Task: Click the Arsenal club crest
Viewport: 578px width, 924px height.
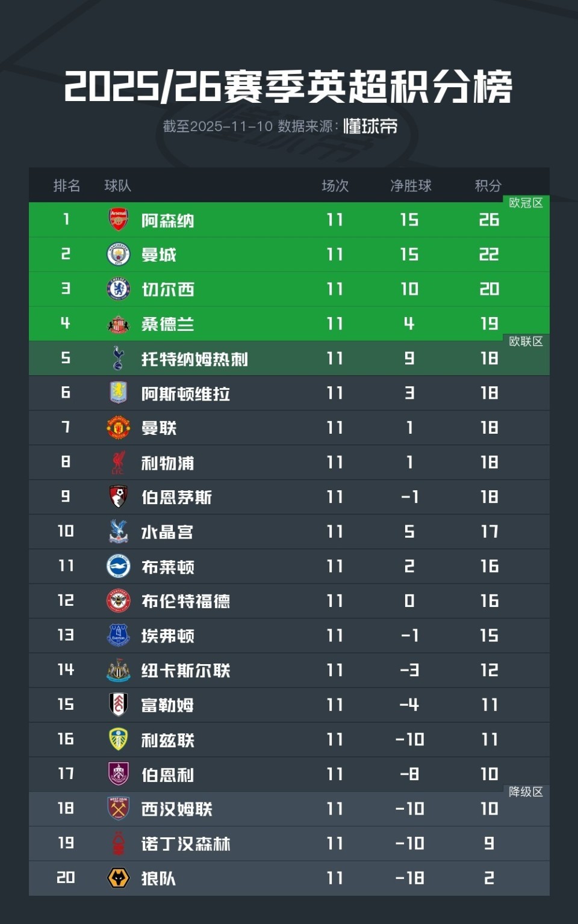Action: tap(119, 220)
